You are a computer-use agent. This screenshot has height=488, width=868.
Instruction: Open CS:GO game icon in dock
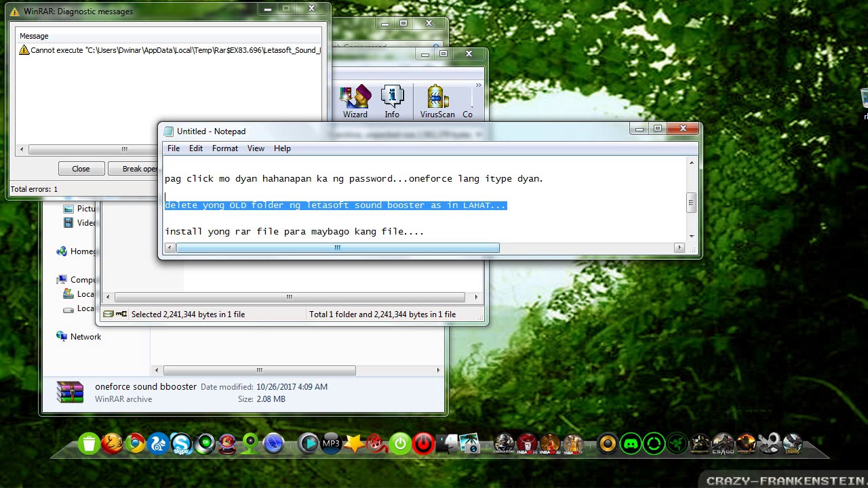[723, 444]
